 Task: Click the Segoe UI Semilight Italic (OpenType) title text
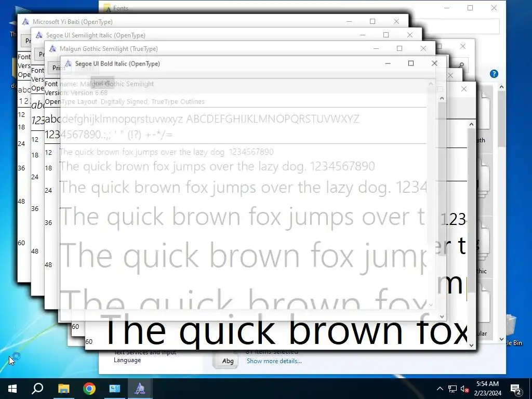[x=96, y=35]
